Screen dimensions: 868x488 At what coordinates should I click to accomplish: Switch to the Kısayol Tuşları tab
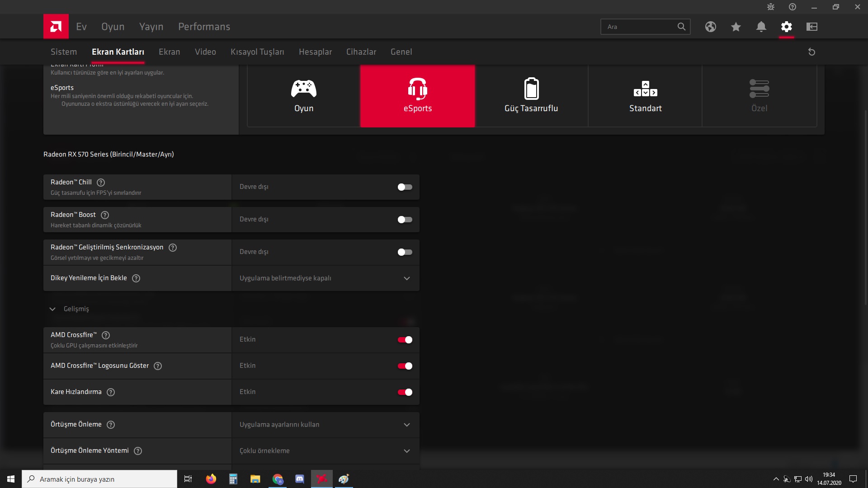257,52
